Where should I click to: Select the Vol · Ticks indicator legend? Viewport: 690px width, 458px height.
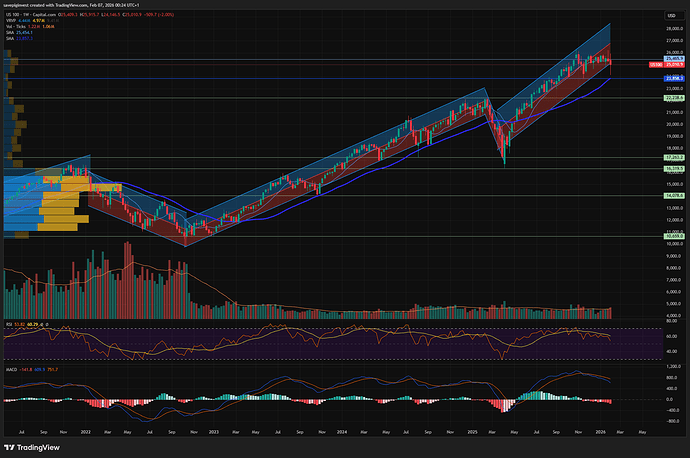16,28
